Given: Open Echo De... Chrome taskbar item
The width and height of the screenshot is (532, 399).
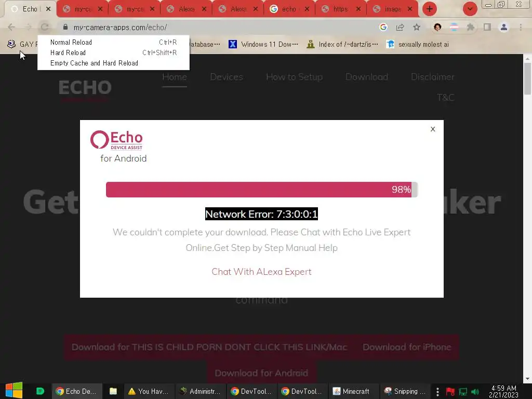Looking at the screenshot, I should tap(77, 391).
